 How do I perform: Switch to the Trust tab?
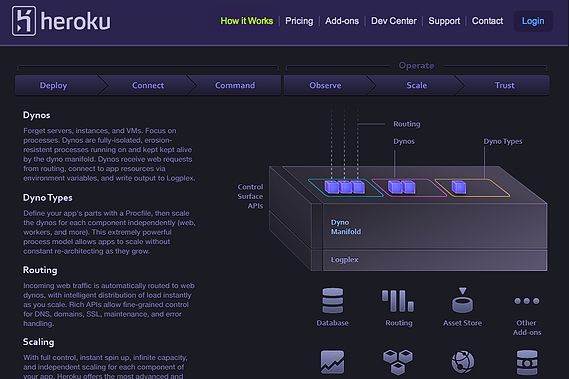point(504,85)
